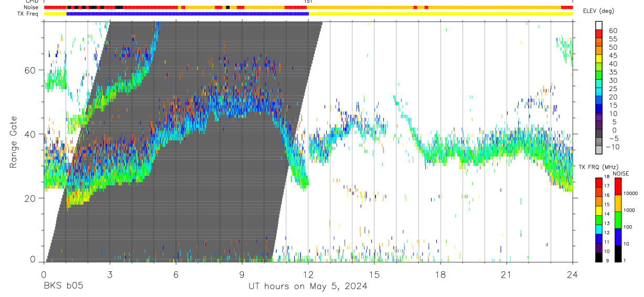The width and height of the screenshot is (644, 297).
Task: Click the x-axis tick label 6
Action: point(176,275)
